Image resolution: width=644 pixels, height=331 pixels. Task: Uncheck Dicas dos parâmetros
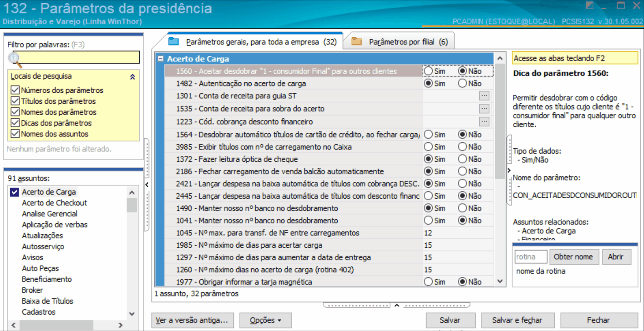15,123
